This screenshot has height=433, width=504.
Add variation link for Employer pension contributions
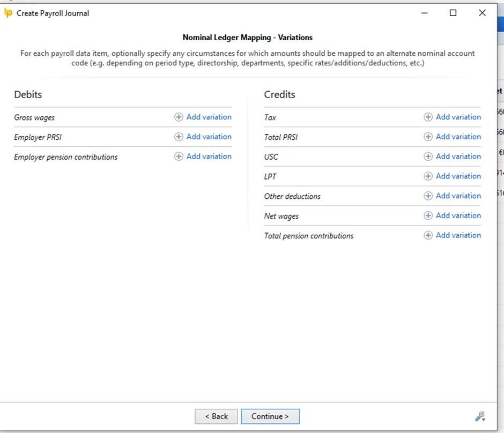pyautogui.click(x=209, y=156)
